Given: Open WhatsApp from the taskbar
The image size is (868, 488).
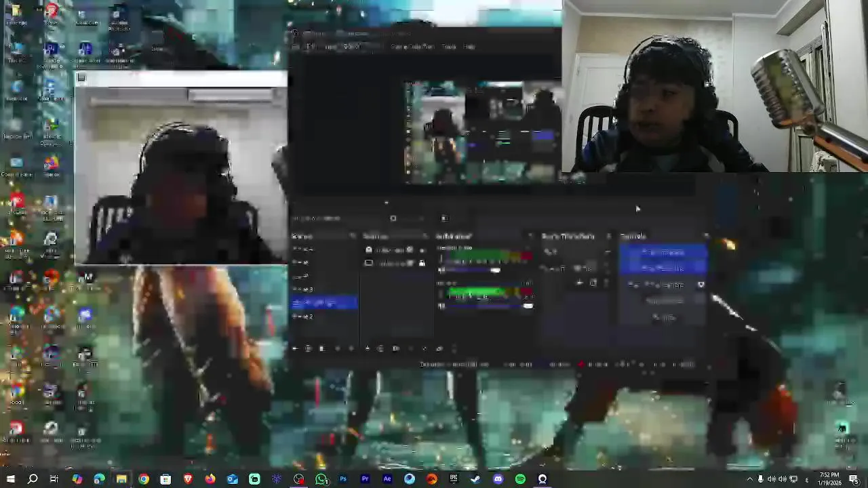Looking at the screenshot, I should click(321, 479).
